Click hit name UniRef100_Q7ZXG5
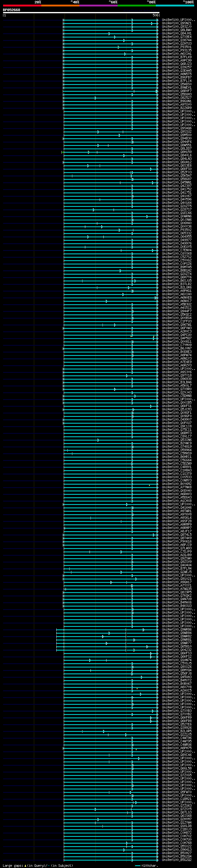Screen dimensions: 197x868 click(x=177, y=775)
